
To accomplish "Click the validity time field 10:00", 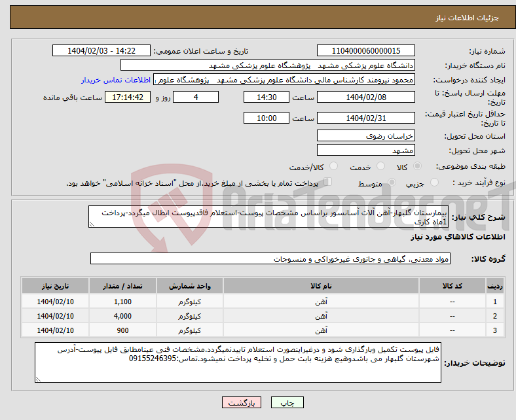I will (267, 118).
